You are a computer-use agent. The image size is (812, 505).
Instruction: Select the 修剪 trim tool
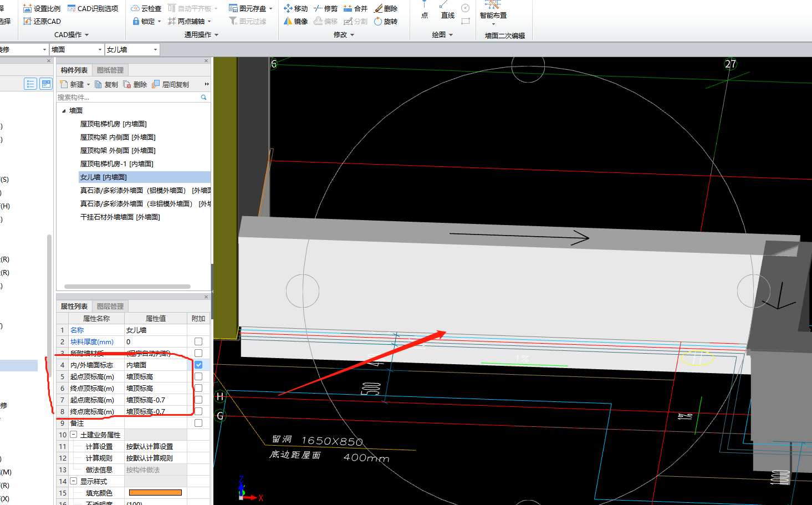(x=325, y=8)
